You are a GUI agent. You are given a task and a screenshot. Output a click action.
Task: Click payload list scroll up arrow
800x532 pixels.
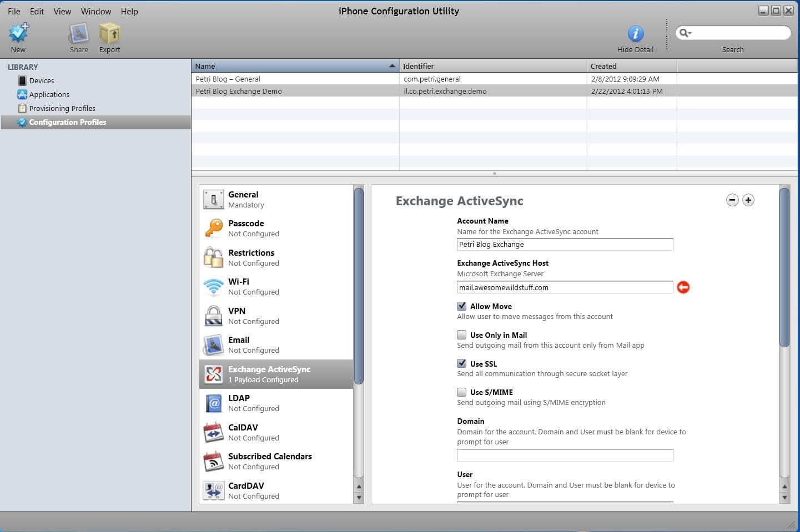pos(359,487)
